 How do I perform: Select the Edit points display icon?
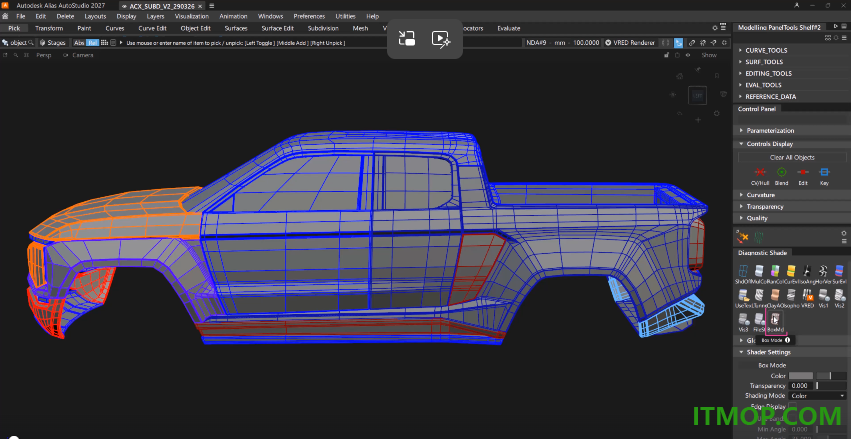coord(803,172)
